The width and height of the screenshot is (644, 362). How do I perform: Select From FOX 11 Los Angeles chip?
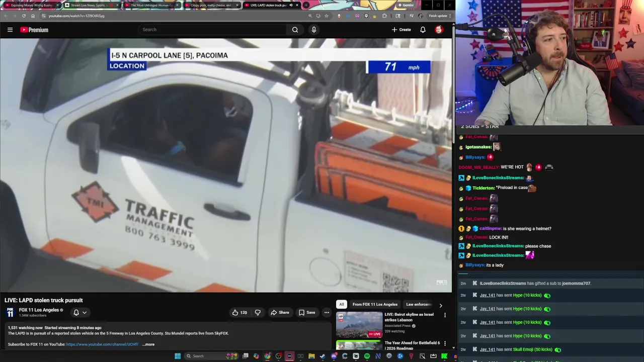(375, 304)
